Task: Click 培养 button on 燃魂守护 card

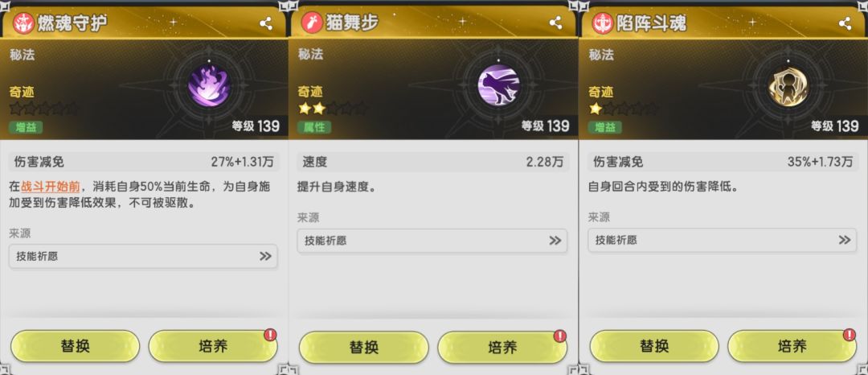Action: tap(213, 347)
